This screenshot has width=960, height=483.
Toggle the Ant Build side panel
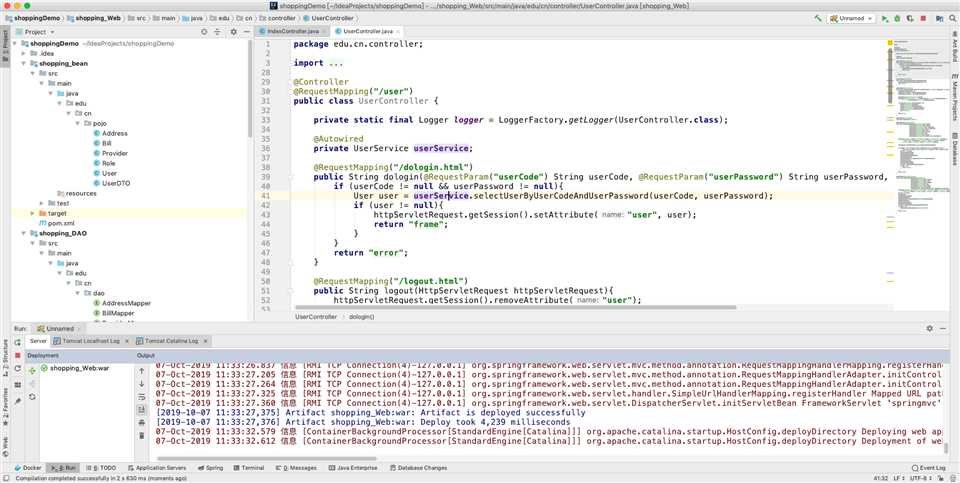click(954, 46)
